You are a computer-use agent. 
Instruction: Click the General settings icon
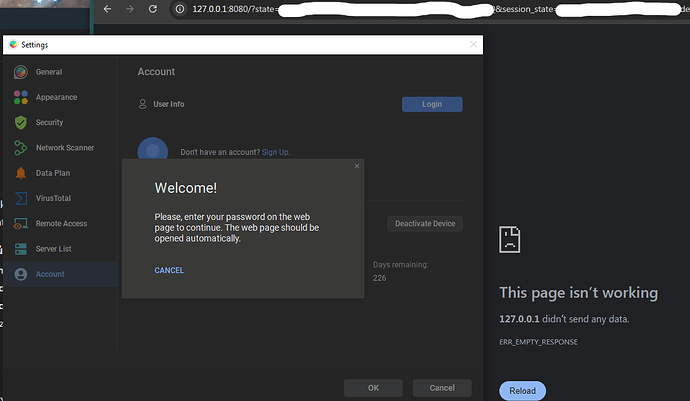point(20,72)
